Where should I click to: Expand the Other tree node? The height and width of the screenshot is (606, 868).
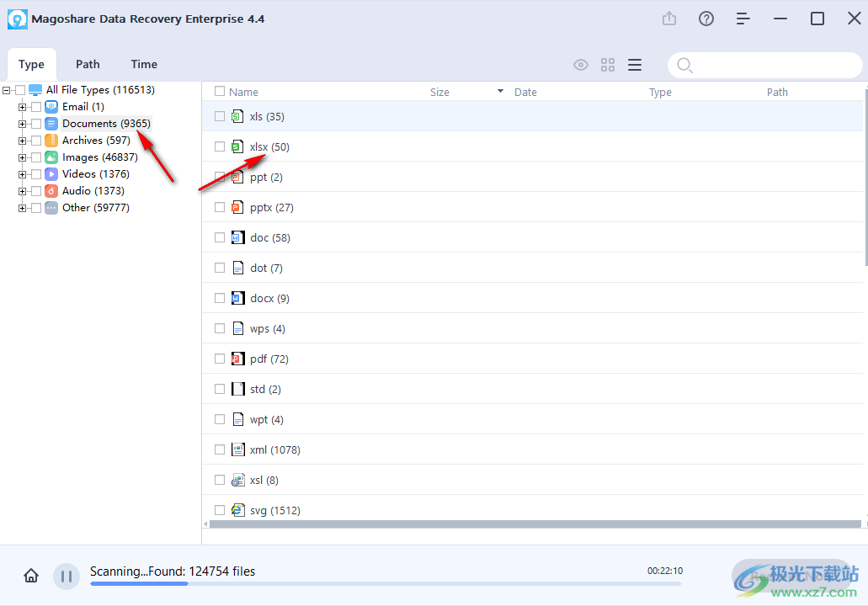[22, 208]
